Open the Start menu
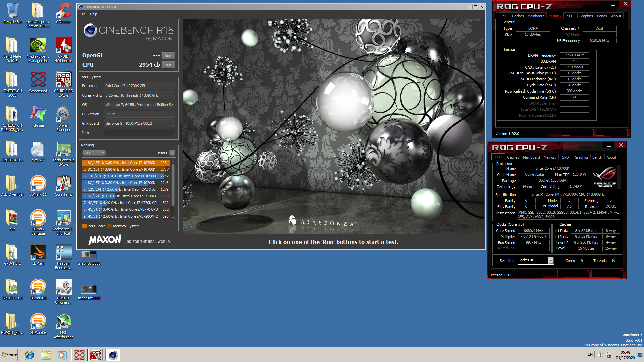This screenshot has height=362, width=644. (9, 355)
